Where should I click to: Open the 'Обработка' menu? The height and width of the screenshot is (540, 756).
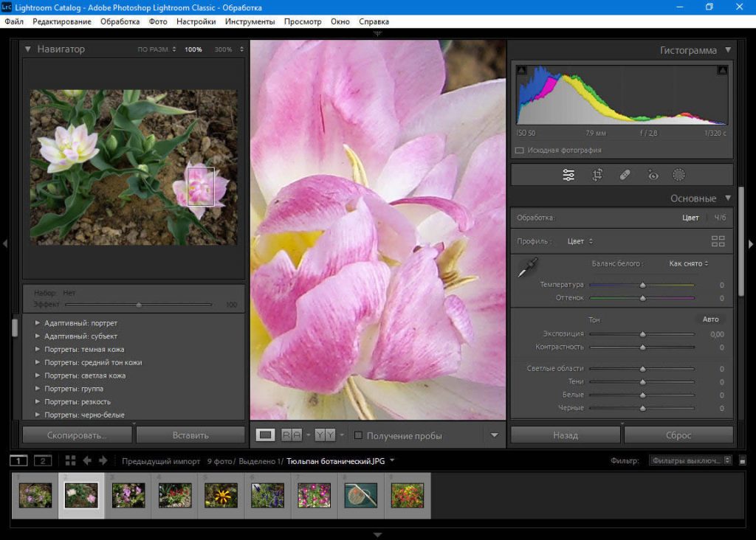(x=120, y=21)
